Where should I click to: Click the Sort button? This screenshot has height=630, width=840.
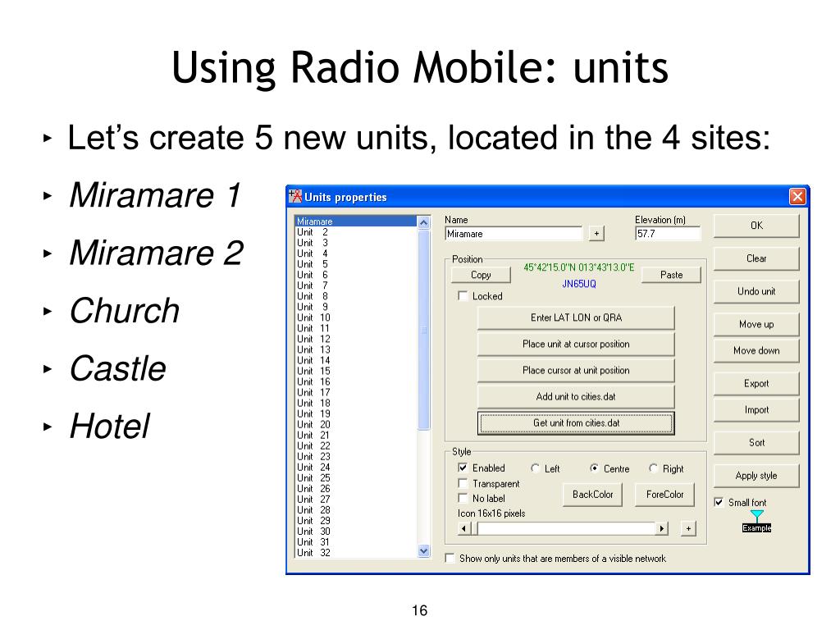pos(756,442)
